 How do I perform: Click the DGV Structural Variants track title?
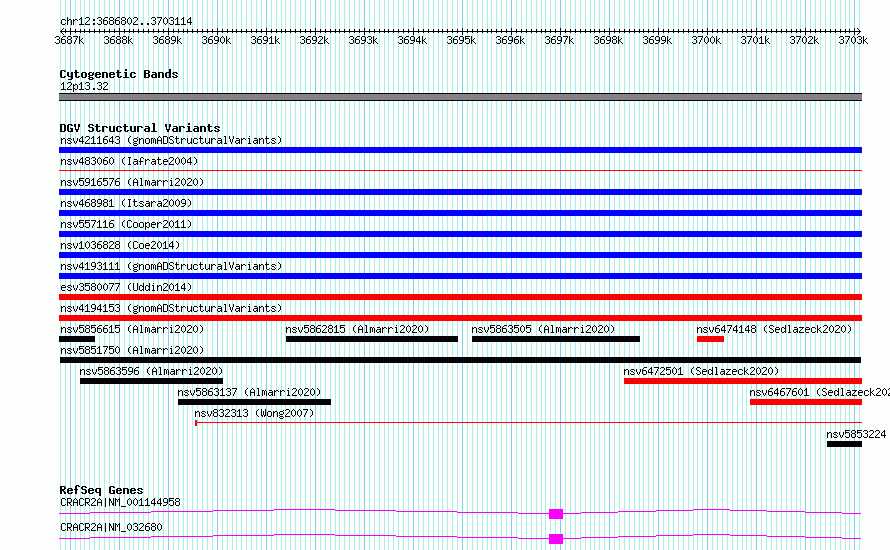140,128
